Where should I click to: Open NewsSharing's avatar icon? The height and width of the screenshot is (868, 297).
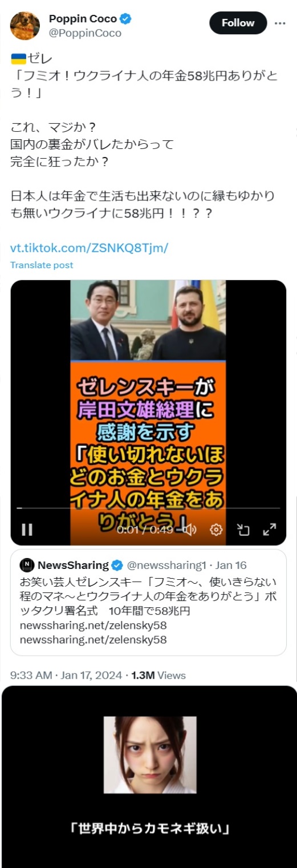(27, 565)
